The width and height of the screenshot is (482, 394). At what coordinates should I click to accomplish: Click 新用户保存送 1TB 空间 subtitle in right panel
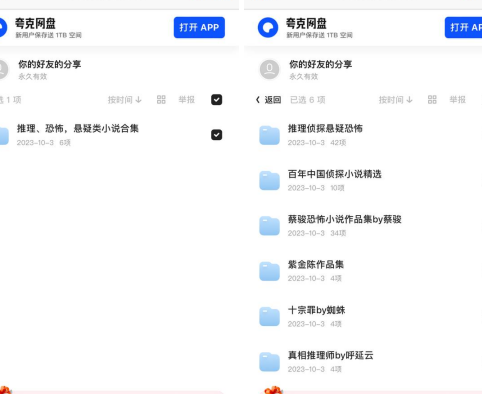pyautogui.click(x=319, y=35)
